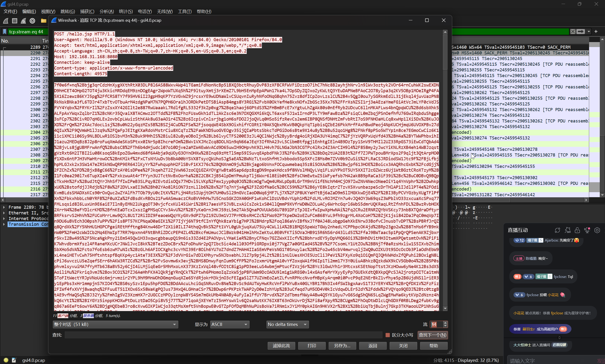Click the POST /hello.jsp HTTP/1.1 line
605x364 pixels.
(x=84, y=34)
